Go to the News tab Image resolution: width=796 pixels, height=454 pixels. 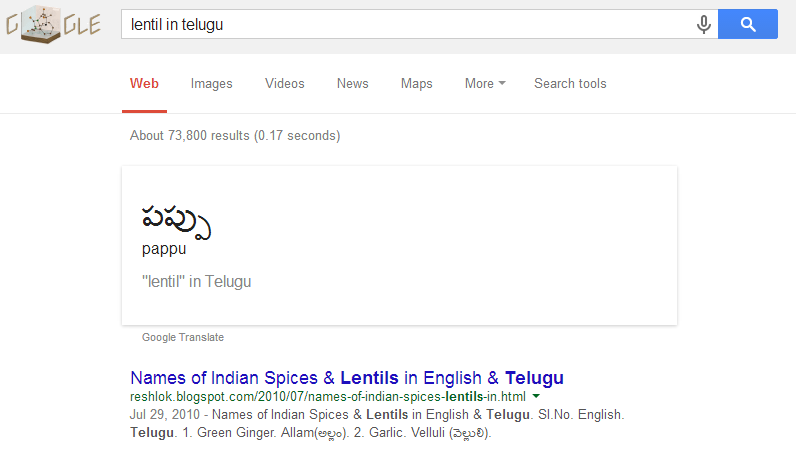(352, 84)
